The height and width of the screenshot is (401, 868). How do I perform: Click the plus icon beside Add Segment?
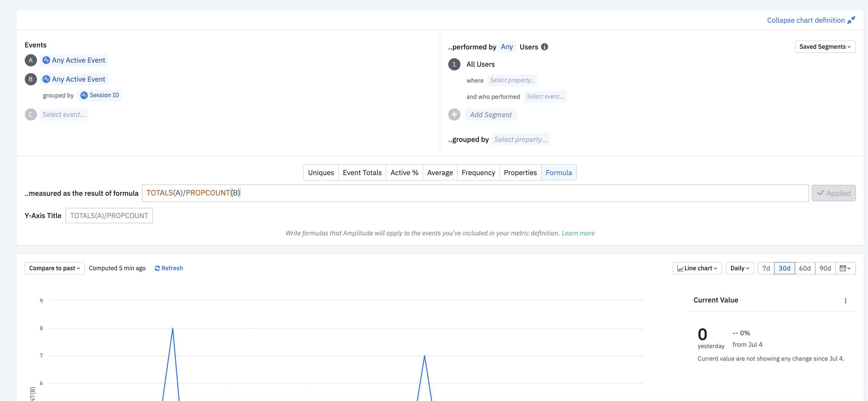point(454,114)
